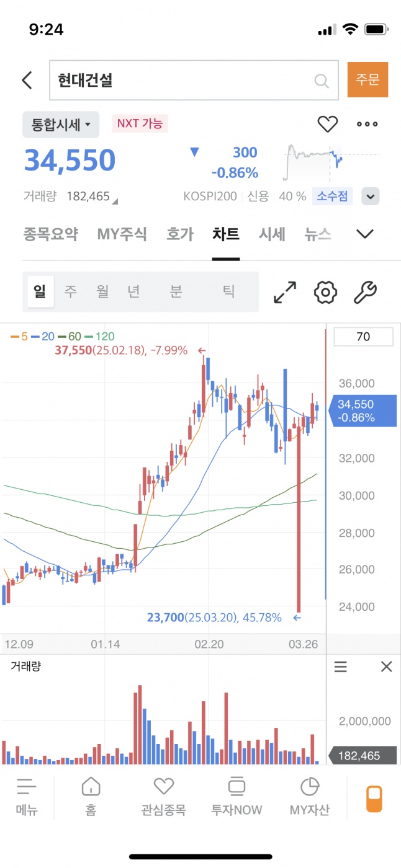Image resolution: width=401 pixels, height=868 pixels.
Task: Open the 통합시세 dropdown
Action: pos(61,125)
